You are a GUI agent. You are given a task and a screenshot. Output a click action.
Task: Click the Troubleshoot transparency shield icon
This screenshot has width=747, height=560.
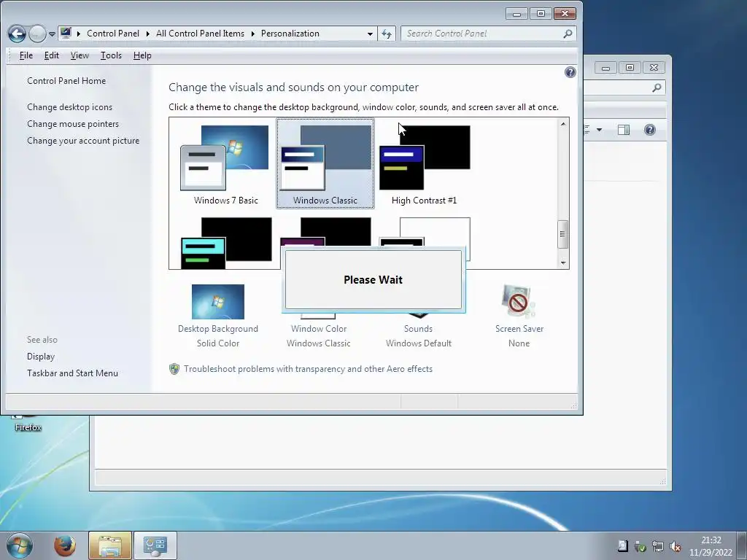[174, 369]
